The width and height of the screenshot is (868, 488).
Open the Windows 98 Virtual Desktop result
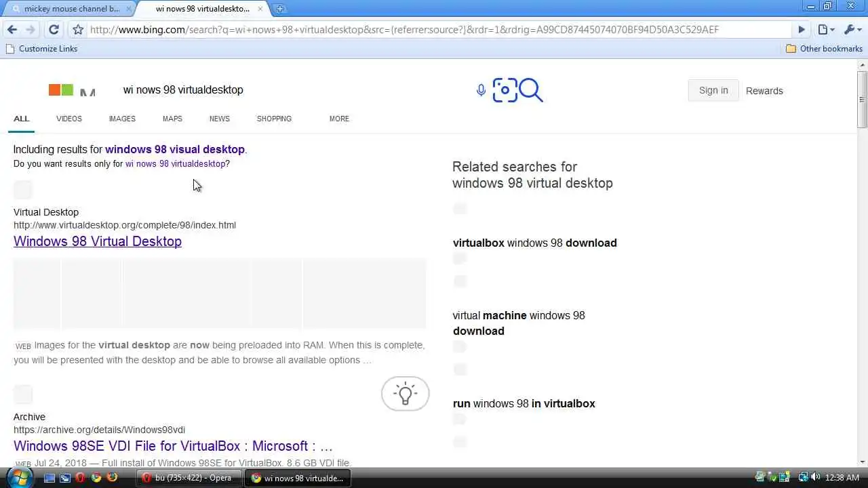point(98,241)
